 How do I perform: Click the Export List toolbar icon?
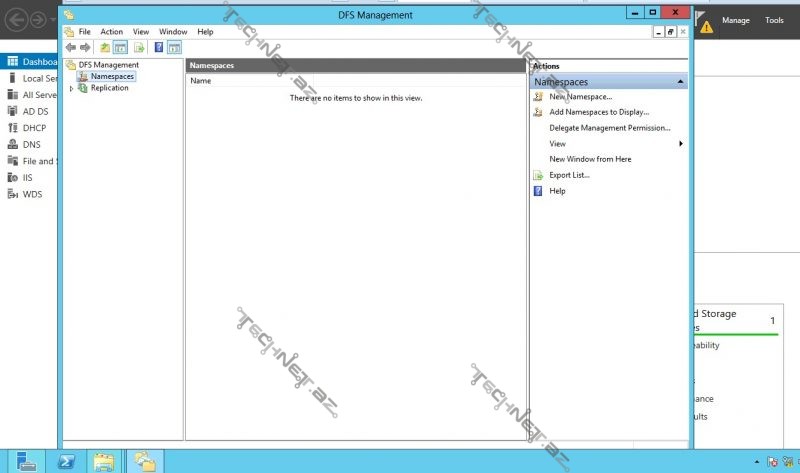tap(139, 47)
